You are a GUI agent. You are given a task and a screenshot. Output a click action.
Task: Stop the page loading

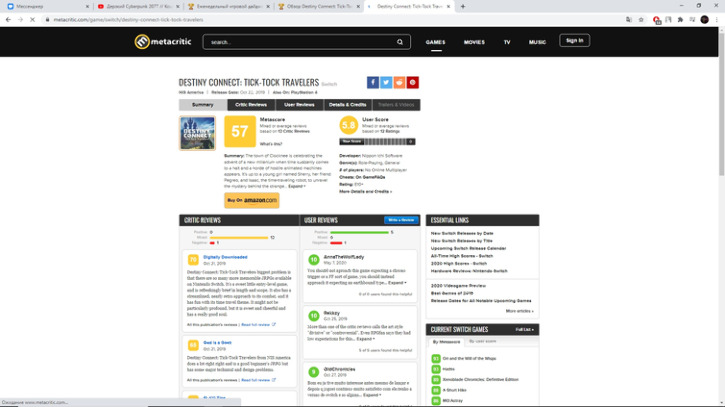click(x=32, y=19)
